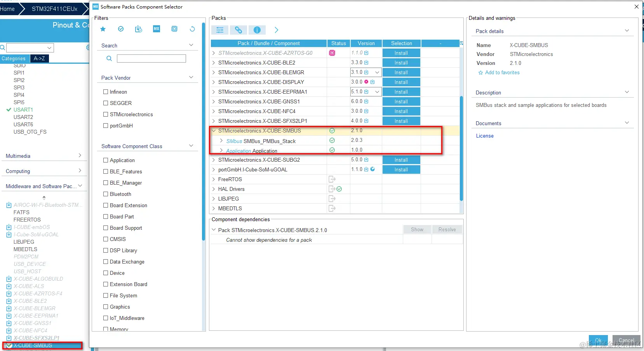Click the green check status of the SMBus_PMBus_Stack row
This screenshot has width=644, height=351.
click(x=332, y=140)
